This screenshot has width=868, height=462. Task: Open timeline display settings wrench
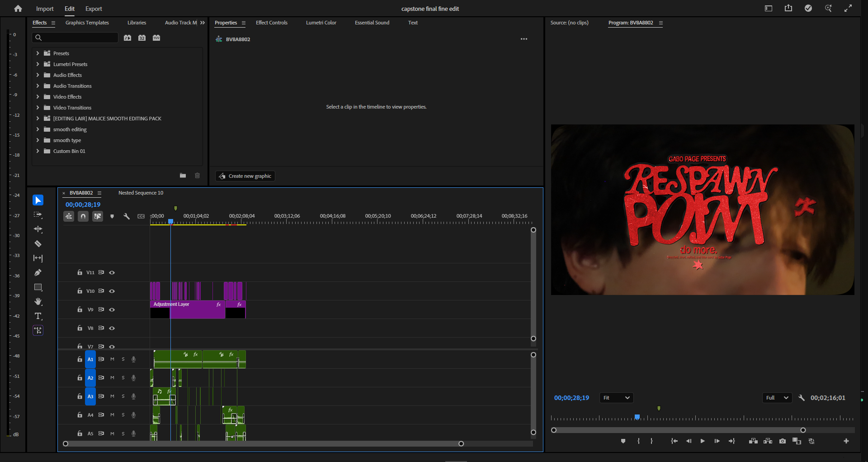[127, 216]
